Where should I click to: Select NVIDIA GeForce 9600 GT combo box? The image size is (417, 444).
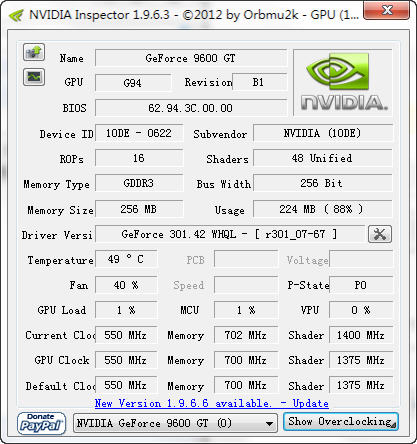175,423
